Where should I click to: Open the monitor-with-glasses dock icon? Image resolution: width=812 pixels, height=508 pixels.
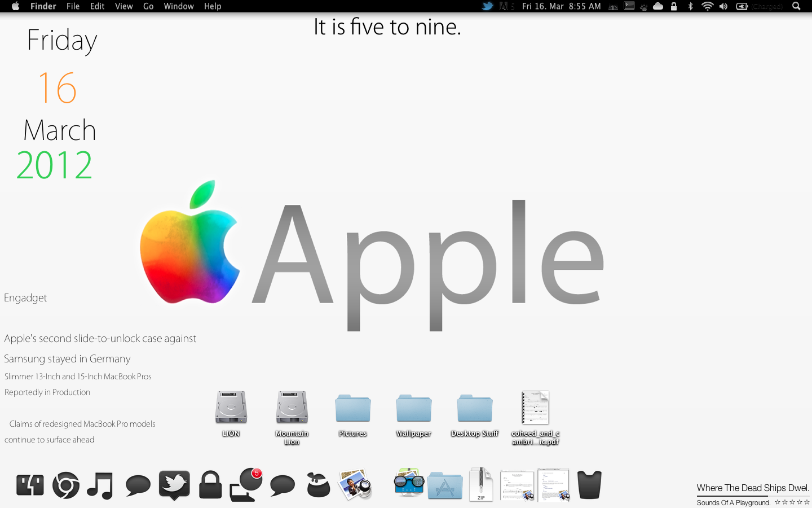click(409, 482)
